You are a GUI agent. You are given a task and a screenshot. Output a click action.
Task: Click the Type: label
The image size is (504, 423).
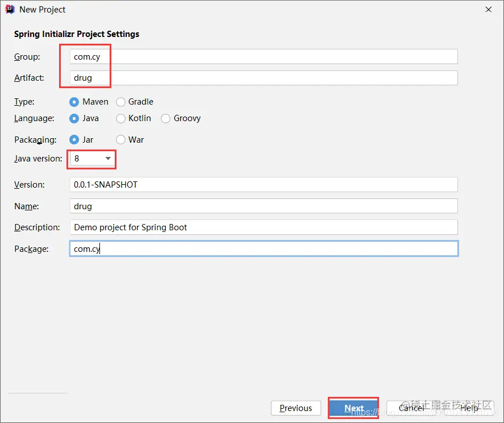[x=24, y=102]
